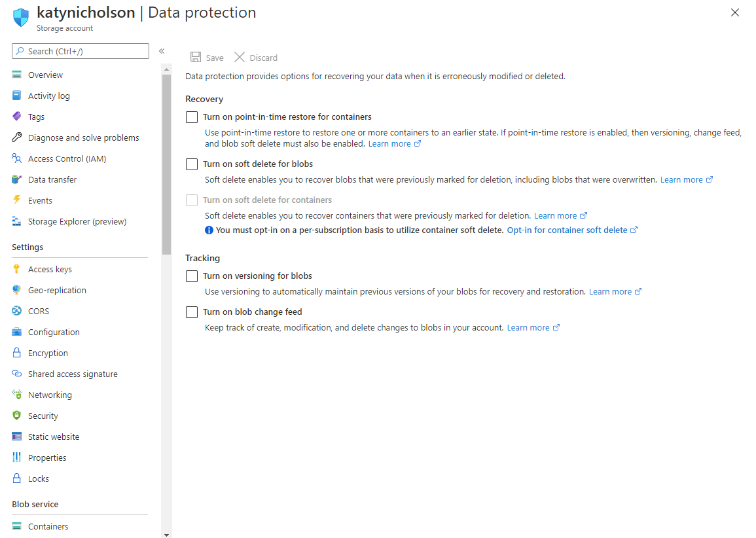Click the Discard X icon
756x538 pixels.
pyautogui.click(x=240, y=58)
